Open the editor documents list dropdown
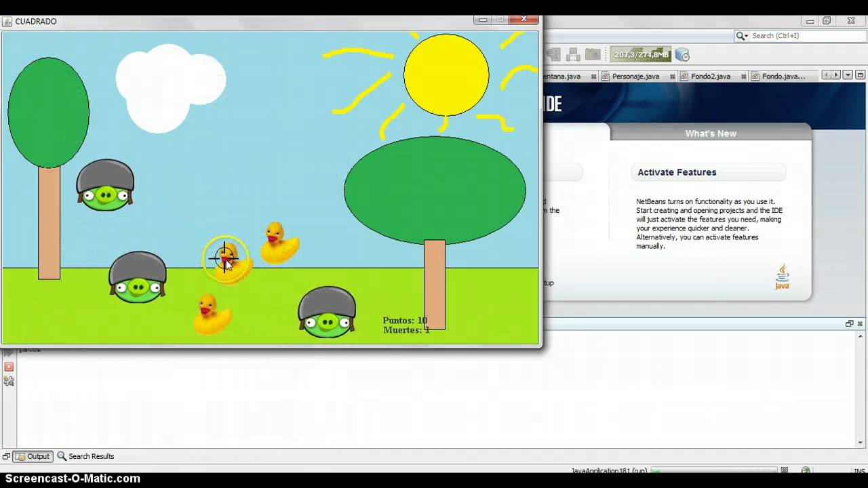Viewport: 868px width, 488px height. point(846,75)
